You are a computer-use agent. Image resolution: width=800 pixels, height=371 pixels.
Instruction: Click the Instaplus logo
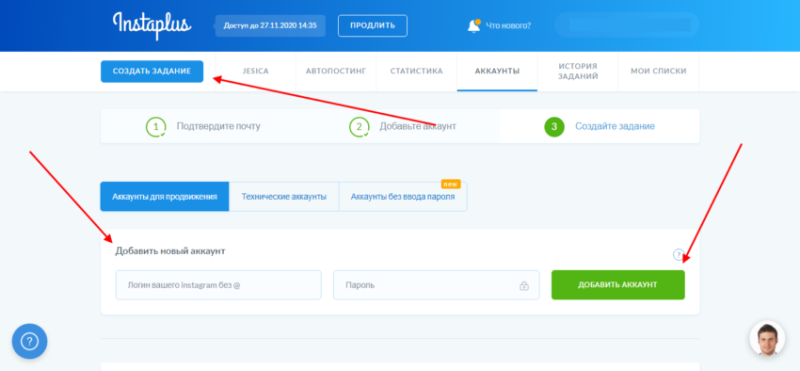[x=152, y=26]
